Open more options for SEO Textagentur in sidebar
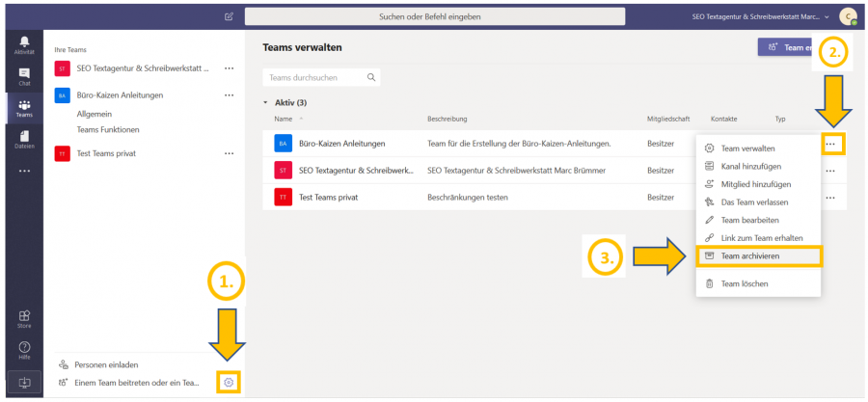Image resolution: width=868 pixels, height=402 pixels. coord(230,68)
